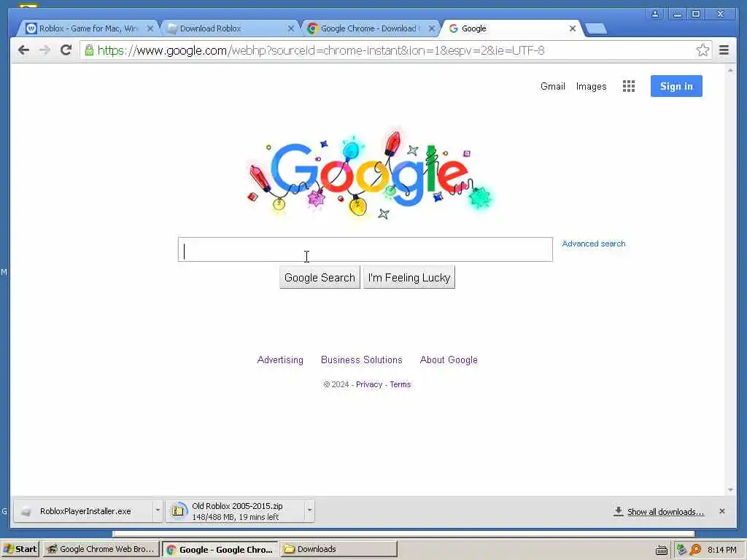Open the Terms link
747x560 pixels.
(400, 384)
